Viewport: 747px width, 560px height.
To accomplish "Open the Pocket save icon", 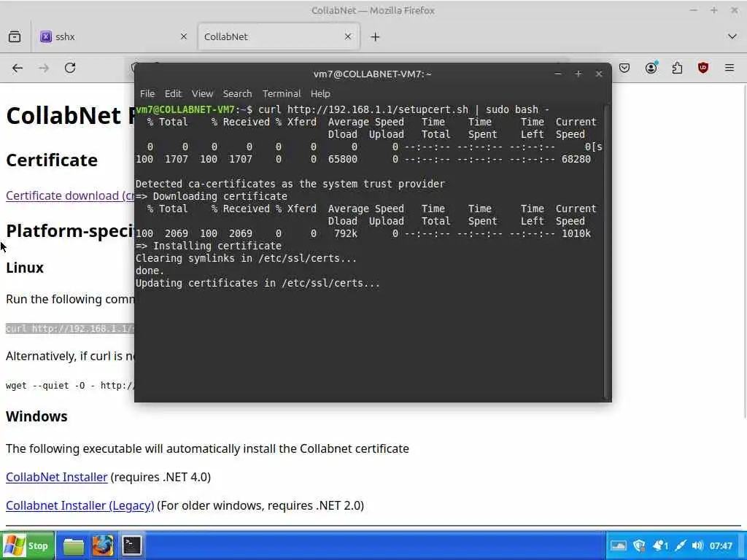I will click(x=624, y=68).
